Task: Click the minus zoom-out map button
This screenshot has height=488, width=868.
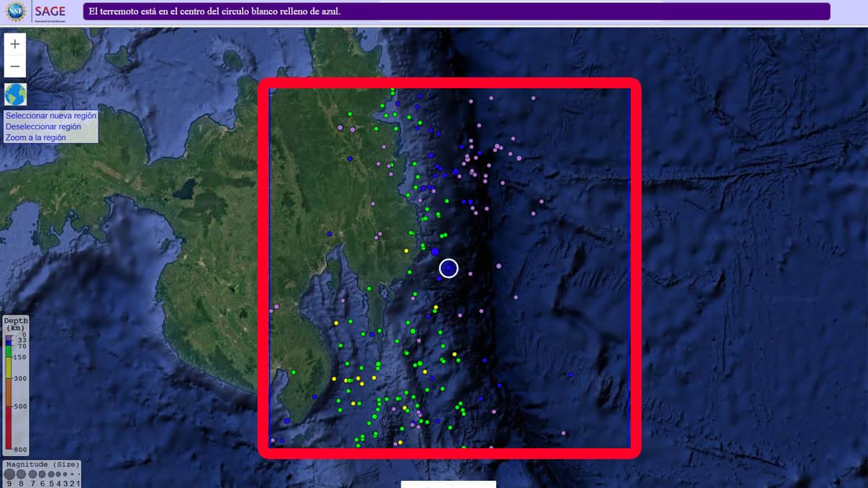Action: [x=15, y=67]
